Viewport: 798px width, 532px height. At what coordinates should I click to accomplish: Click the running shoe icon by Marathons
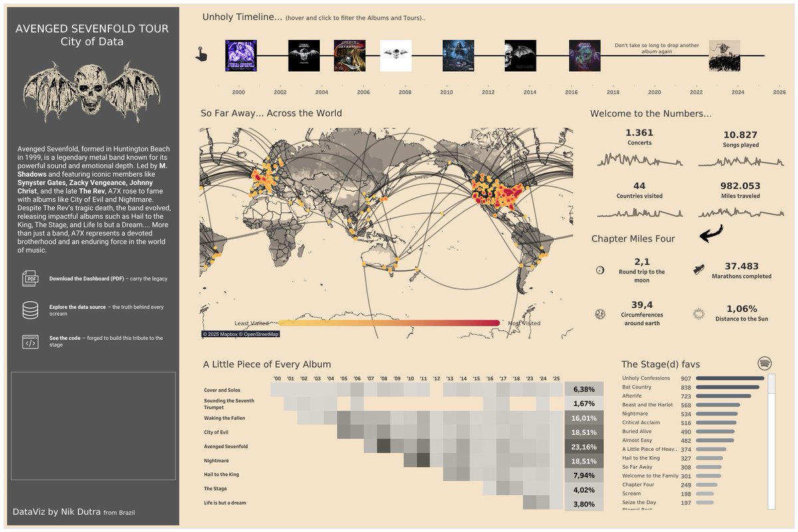[698, 269]
